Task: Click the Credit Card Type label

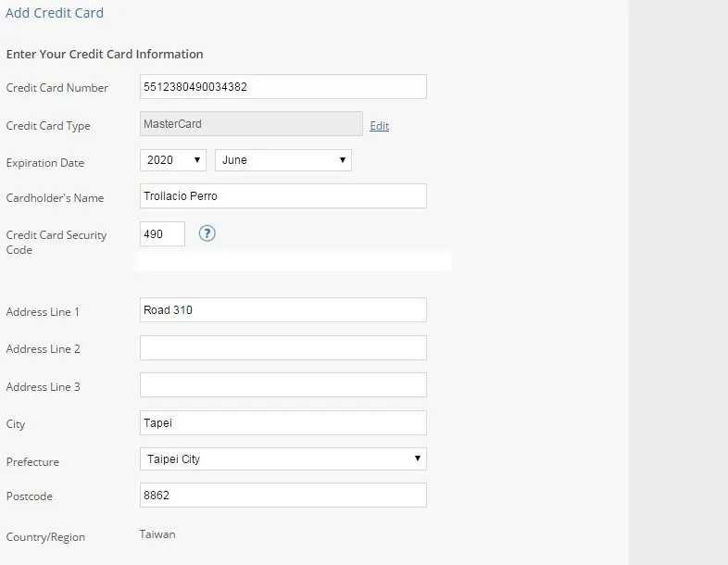Action: pos(48,126)
